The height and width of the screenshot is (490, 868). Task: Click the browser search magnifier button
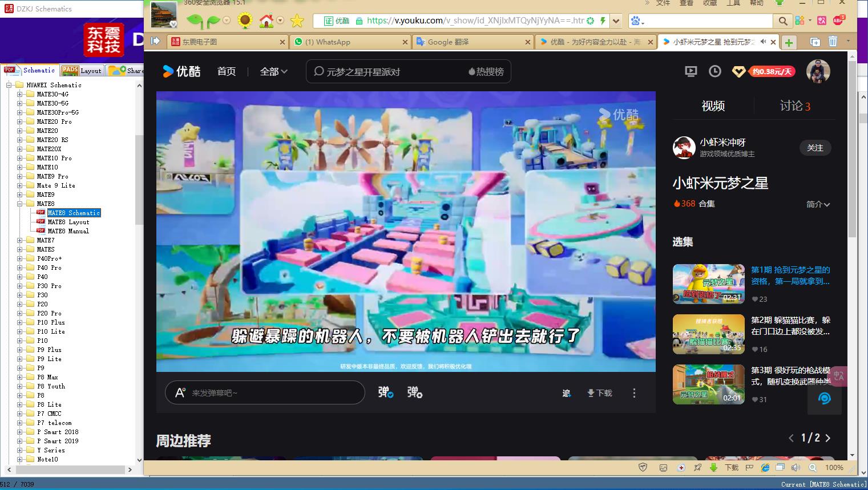click(782, 21)
